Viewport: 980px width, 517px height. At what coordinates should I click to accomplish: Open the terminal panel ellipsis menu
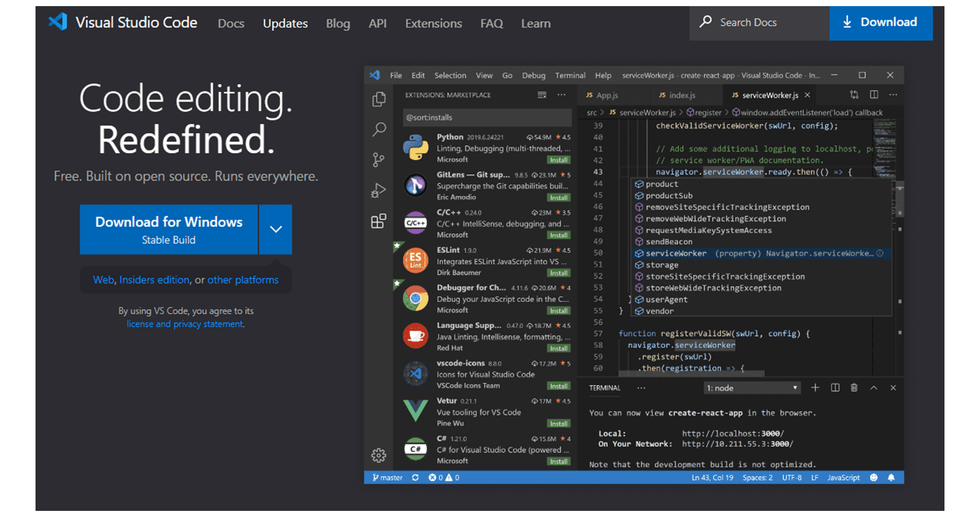[641, 388]
